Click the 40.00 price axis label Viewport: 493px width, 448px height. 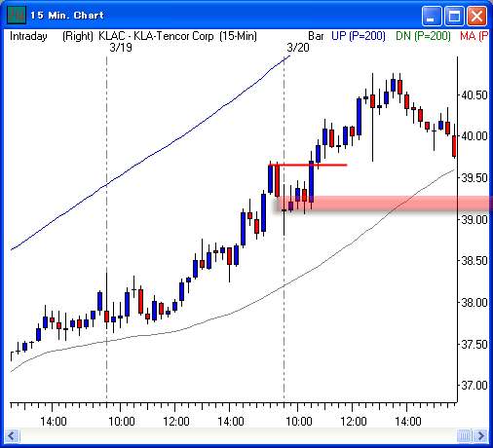[474, 136]
